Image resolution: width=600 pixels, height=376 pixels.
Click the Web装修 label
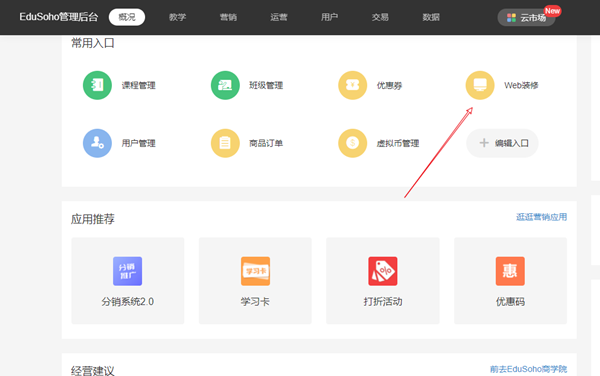tap(521, 85)
